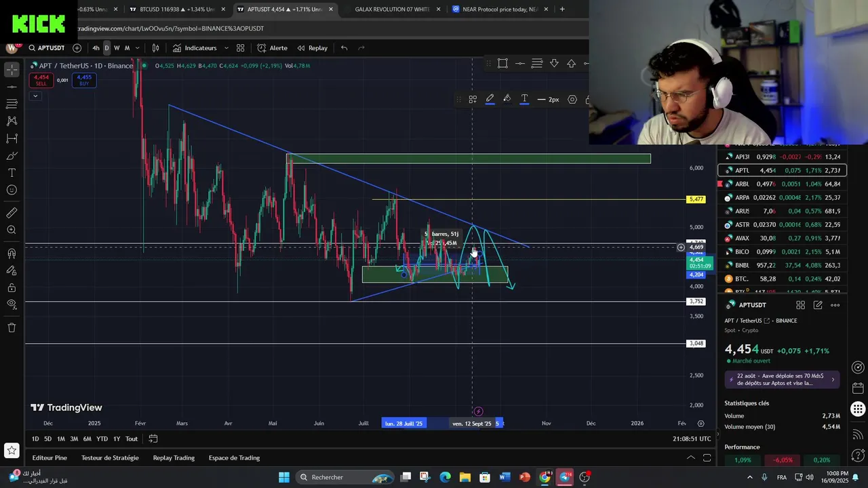Toggle magnet mode for drawings
The image size is (868, 488).
pyautogui.click(x=12, y=253)
